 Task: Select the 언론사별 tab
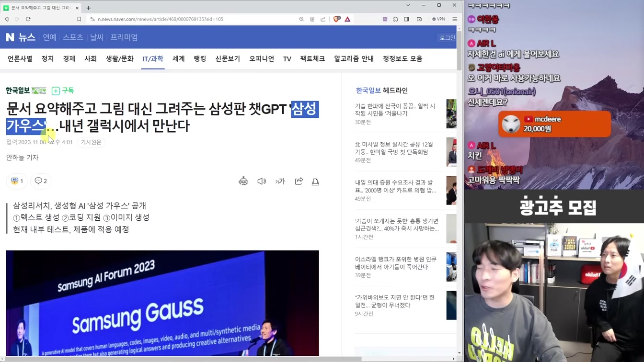click(x=20, y=59)
